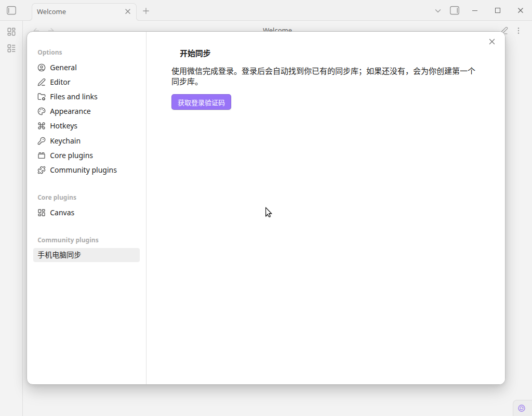Click the sync status icon in the status bar

(522, 408)
